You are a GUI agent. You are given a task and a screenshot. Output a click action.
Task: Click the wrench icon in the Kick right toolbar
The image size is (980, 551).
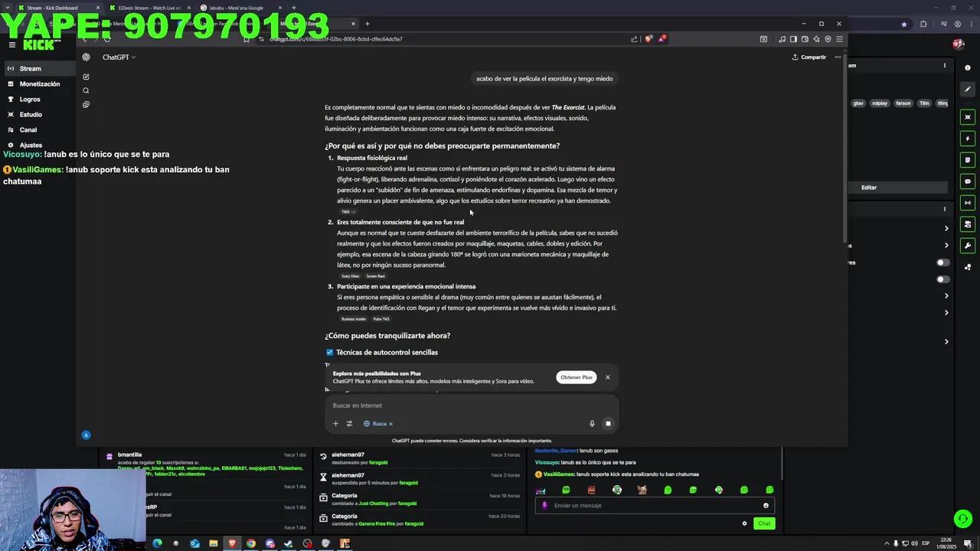[x=968, y=246]
